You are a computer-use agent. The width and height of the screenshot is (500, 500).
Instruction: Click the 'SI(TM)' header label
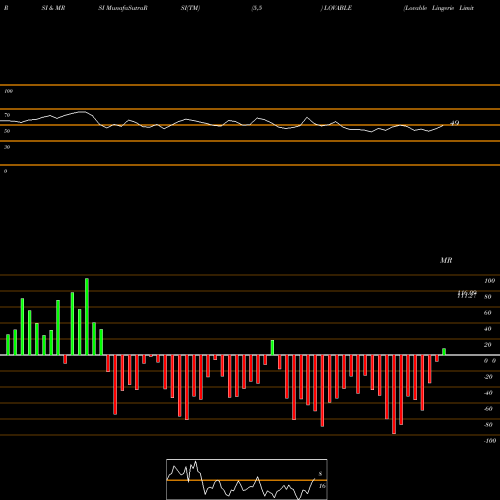pos(190,8)
